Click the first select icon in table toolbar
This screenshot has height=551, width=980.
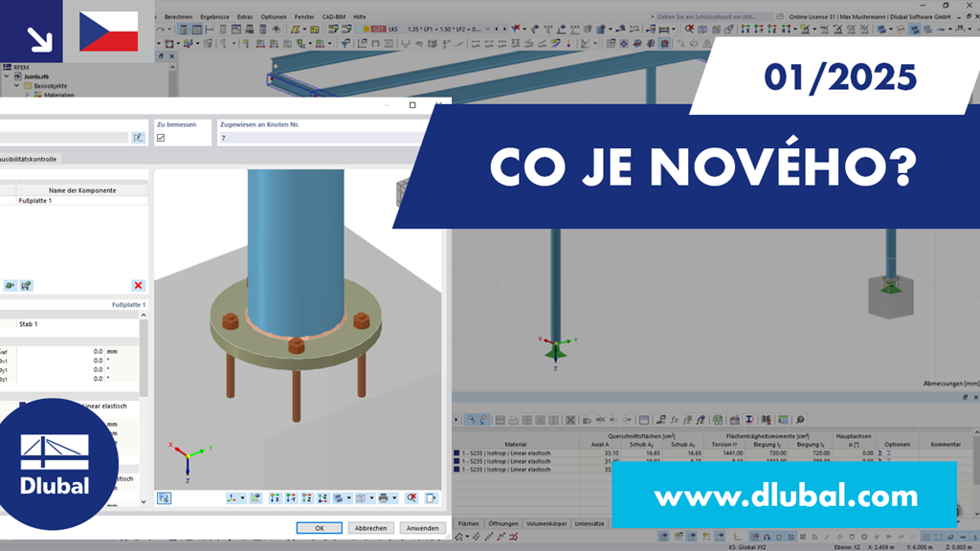471,420
